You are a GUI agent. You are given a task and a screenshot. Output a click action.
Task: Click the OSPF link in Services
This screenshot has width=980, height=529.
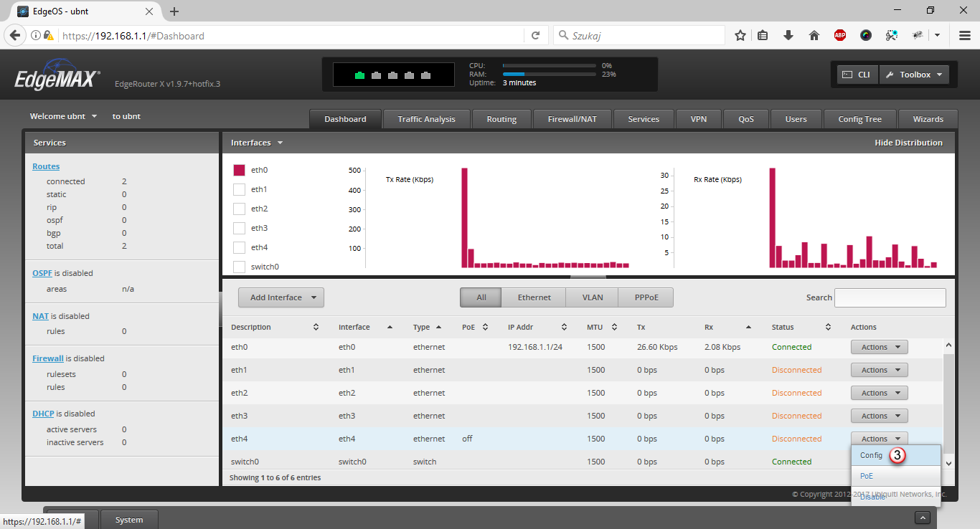42,273
